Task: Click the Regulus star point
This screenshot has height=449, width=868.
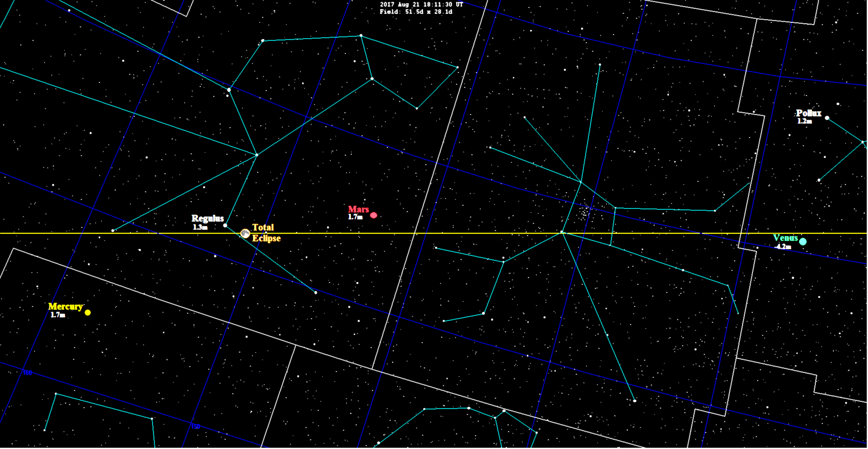Action: 225,225
